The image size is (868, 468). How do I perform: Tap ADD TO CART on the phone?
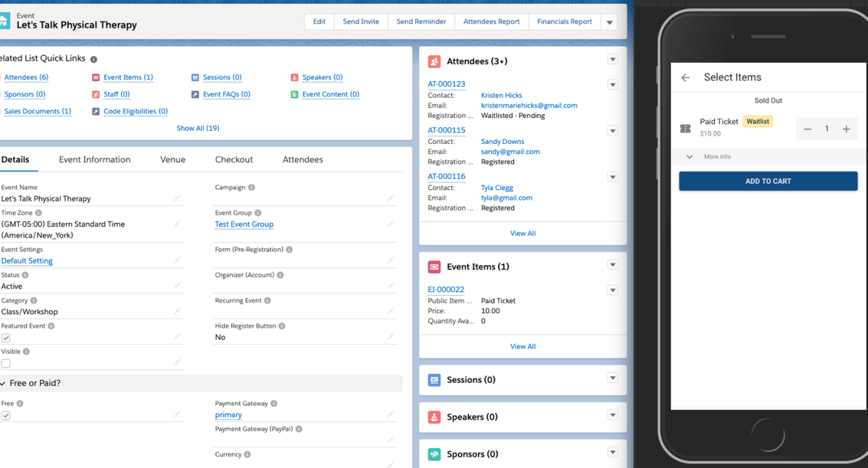pos(768,181)
